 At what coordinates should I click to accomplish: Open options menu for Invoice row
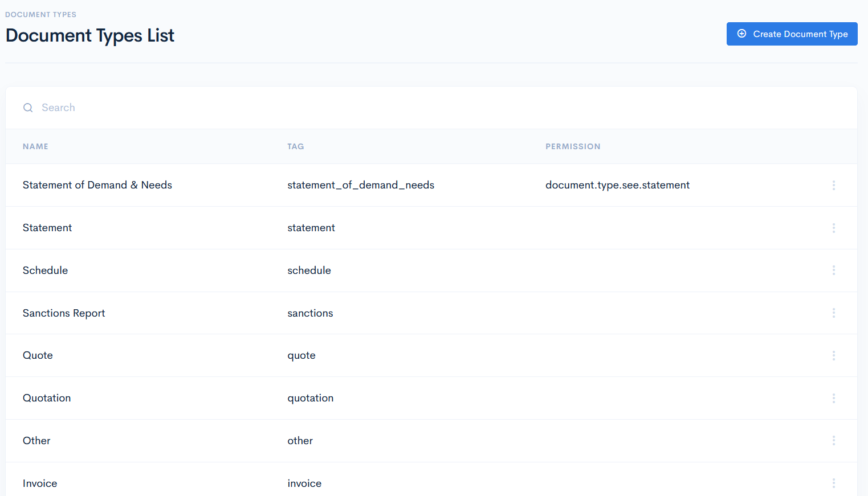(x=833, y=483)
